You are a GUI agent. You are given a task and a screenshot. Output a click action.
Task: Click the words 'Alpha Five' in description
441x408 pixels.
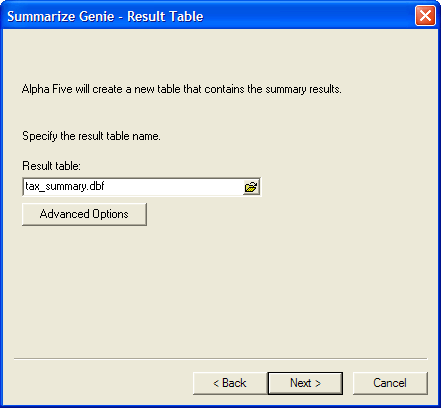[47, 89]
